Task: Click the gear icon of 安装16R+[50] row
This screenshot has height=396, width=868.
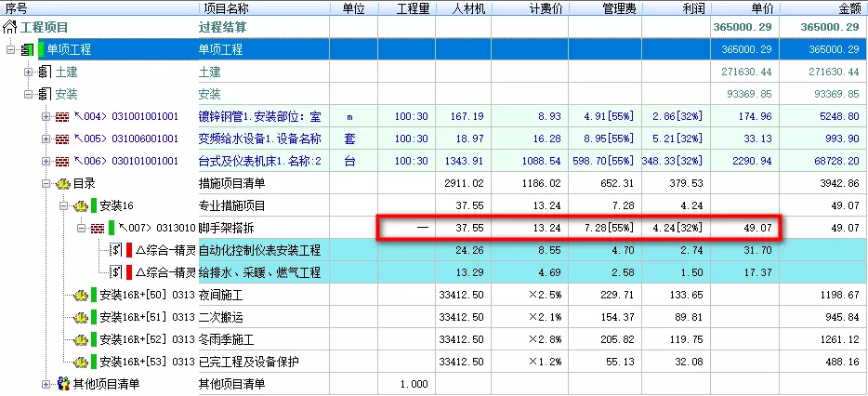Action: tap(81, 296)
